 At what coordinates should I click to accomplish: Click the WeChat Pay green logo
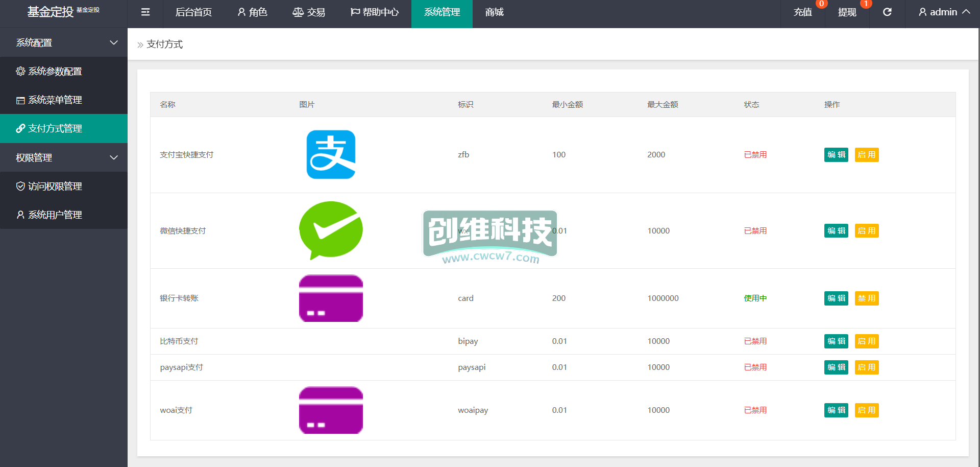(331, 230)
